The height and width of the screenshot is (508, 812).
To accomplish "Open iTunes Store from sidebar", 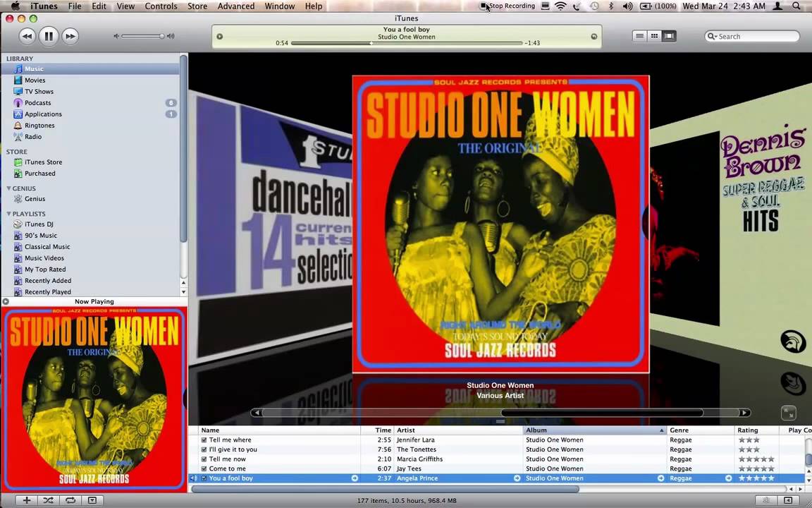I will (43, 162).
